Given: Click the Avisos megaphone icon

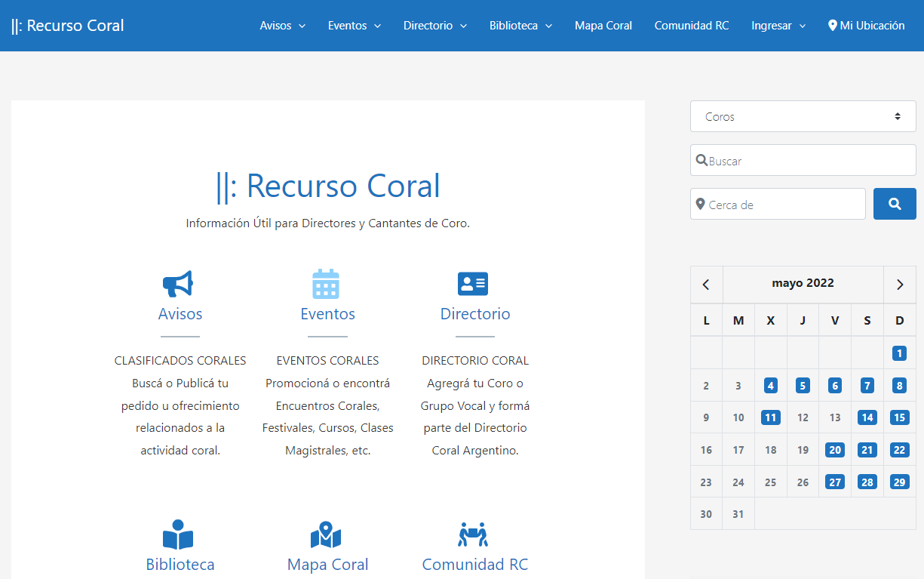Looking at the screenshot, I should coord(179,284).
